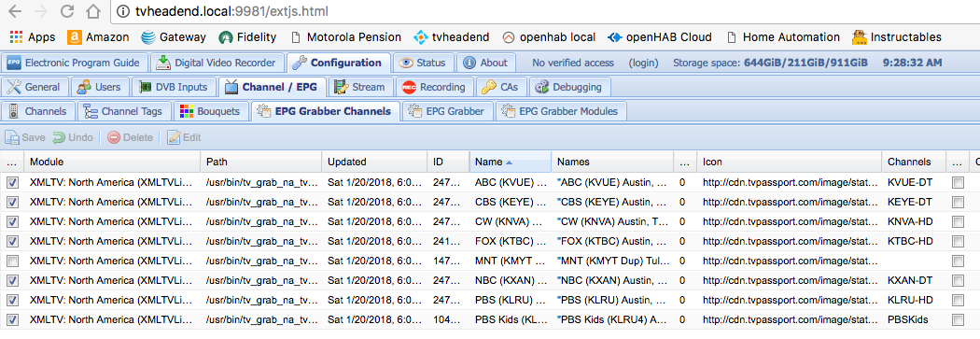
Task: Toggle enabled checkbox for PBS (KLRU) row
Action: pyautogui.click(x=12, y=300)
